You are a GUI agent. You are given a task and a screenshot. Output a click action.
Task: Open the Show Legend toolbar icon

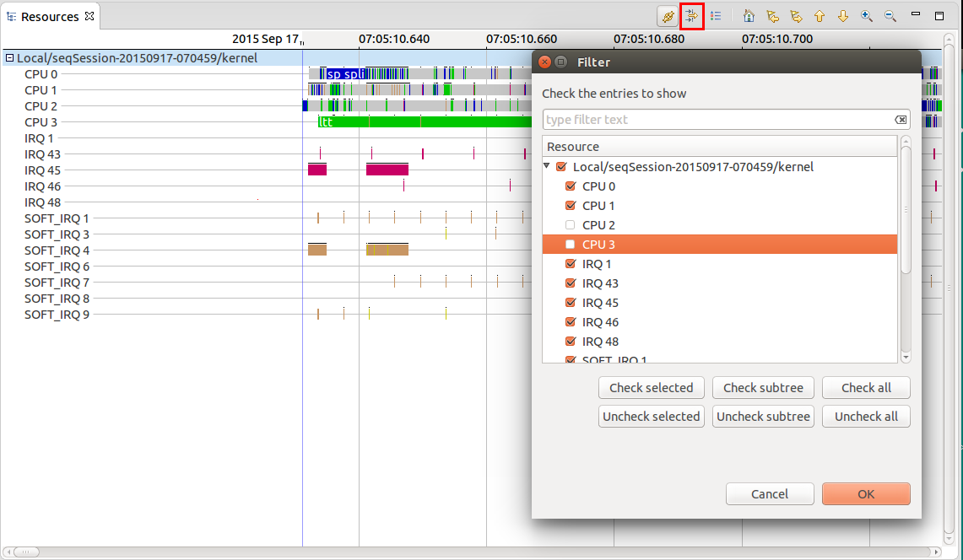coord(716,16)
